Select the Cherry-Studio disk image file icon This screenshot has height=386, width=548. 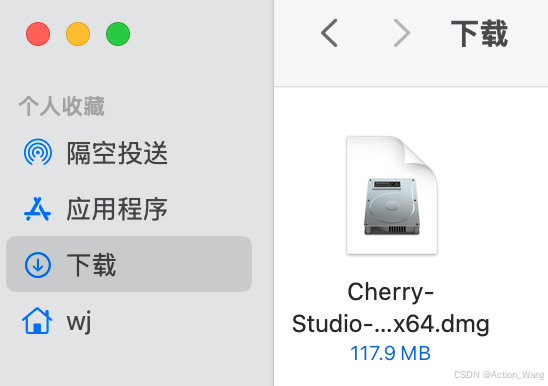[392, 195]
